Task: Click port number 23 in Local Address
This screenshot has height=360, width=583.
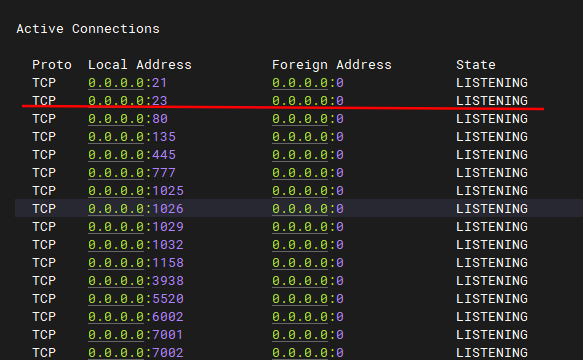Action: click(x=160, y=101)
